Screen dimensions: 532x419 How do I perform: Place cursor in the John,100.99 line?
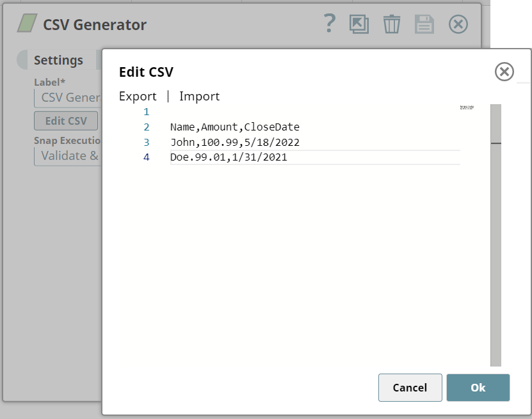[235, 143]
